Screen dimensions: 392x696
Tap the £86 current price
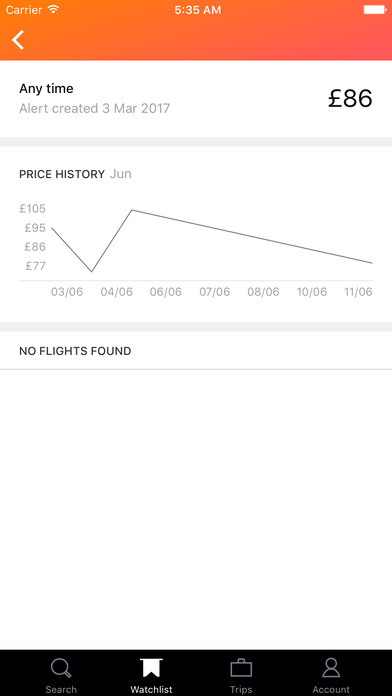pos(350,99)
